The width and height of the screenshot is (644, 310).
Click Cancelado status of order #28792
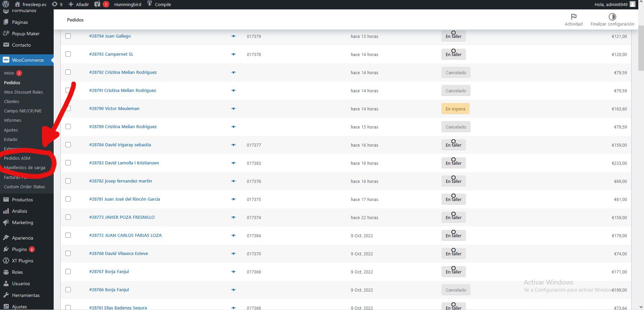coord(456,72)
